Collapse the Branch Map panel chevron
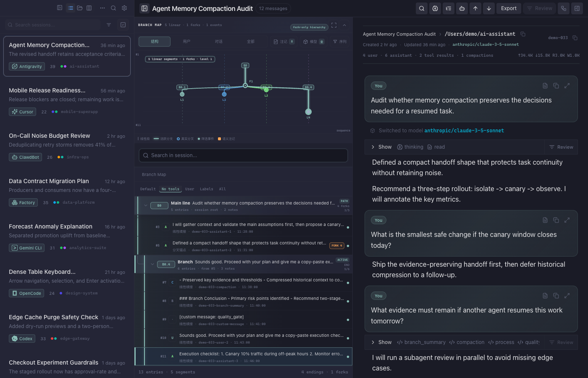Image resolution: width=588 pixels, height=378 pixels. click(344, 25)
